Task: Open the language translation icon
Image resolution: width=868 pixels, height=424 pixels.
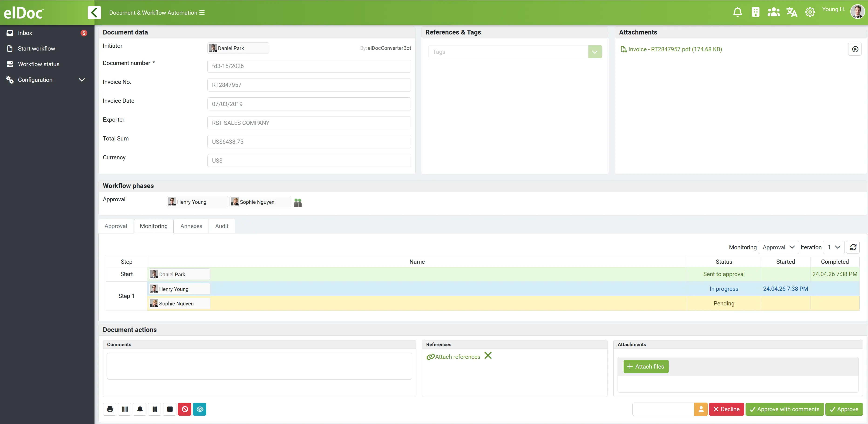Action: pyautogui.click(x=791, y=13)
